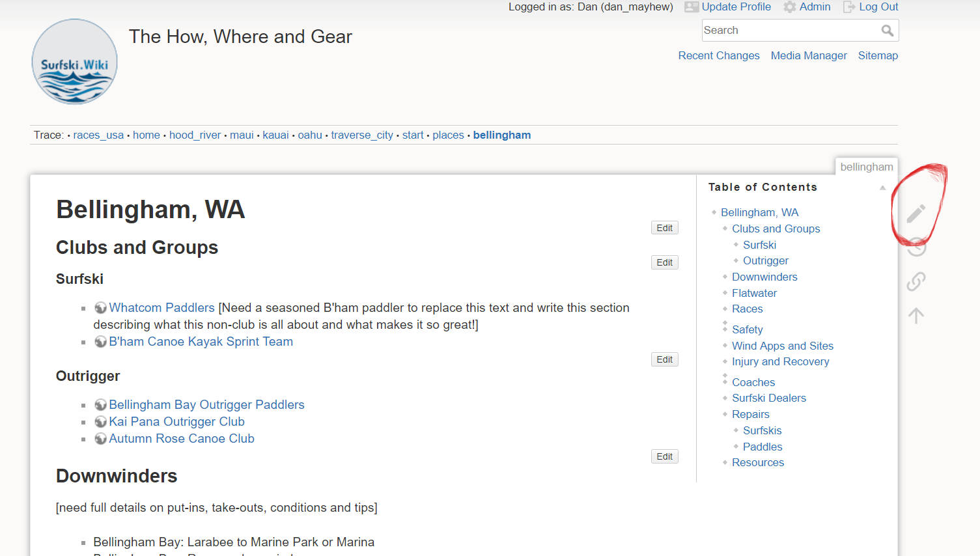This screenshot has height=556, width=980.
Task: Open the Whatcom Paddlers link
Action: coord(161,308)
